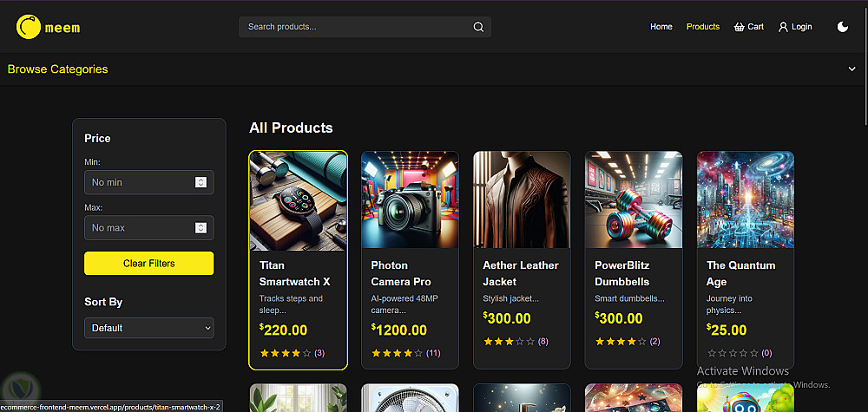Open the Aether Leather Jacket product image
The height and width of the screenshot is (412, 868).
tap(522, 199)
